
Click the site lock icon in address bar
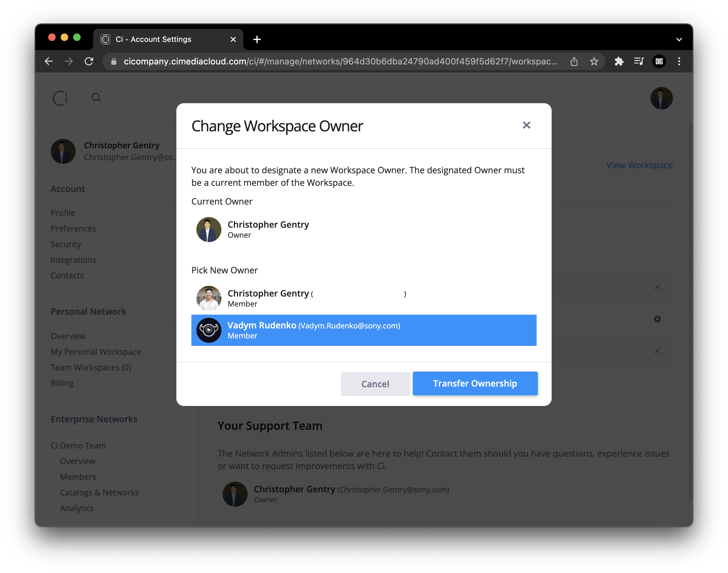point(114,61)
